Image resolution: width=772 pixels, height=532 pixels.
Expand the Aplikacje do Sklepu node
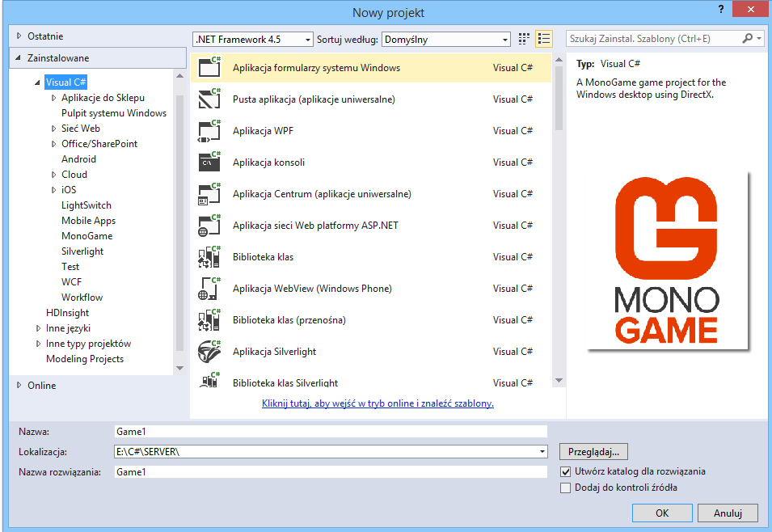(53, 98)
